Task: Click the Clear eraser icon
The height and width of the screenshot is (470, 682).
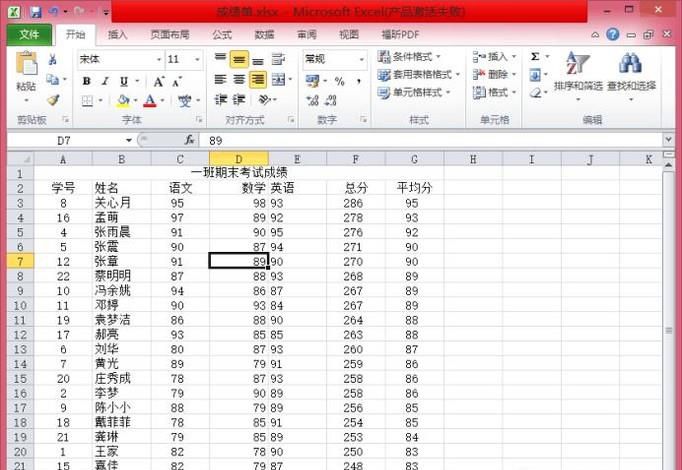Action: 535,93
